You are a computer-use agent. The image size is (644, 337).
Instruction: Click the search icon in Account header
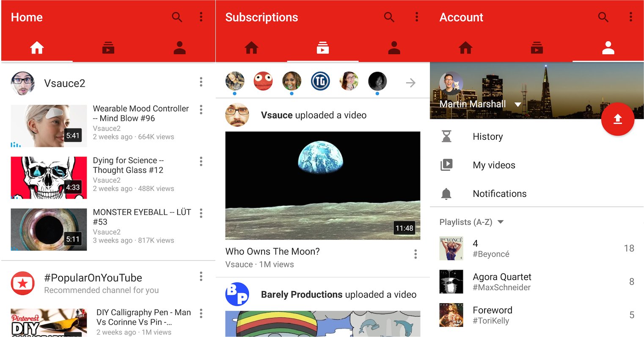coord(603,17)
